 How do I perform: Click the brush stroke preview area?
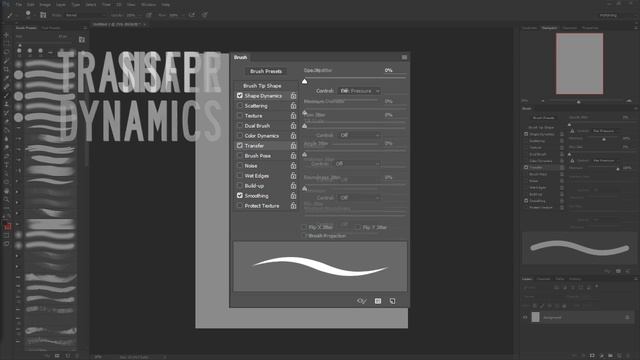[320, 267]
